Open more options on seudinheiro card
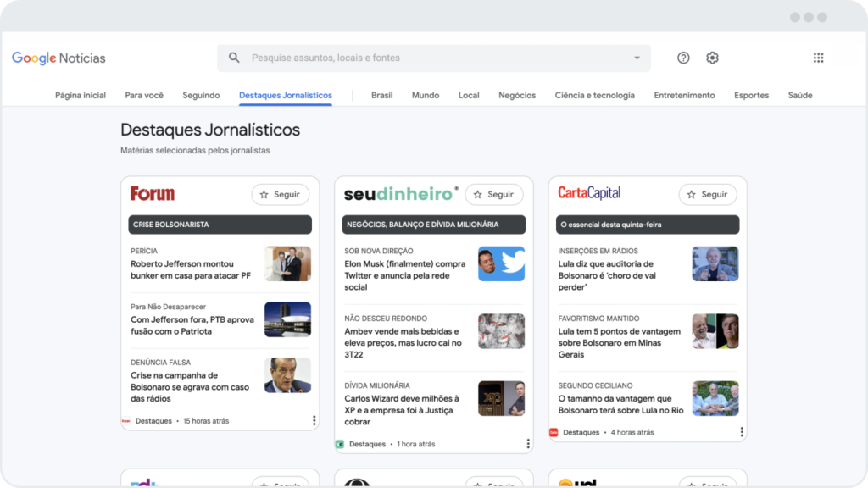The height and width of the screenshot is (488, 868). tap(527, 444)
